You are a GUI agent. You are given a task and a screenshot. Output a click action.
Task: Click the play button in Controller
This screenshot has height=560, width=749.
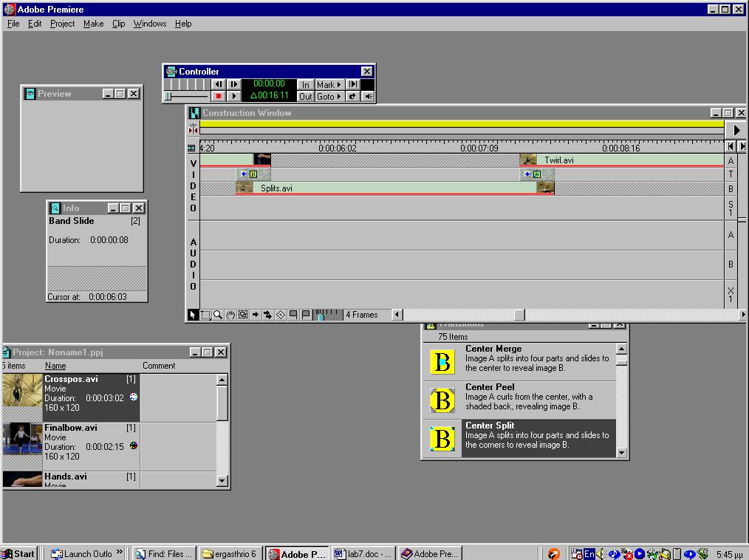pyautogui.click(x=233, y=96)
